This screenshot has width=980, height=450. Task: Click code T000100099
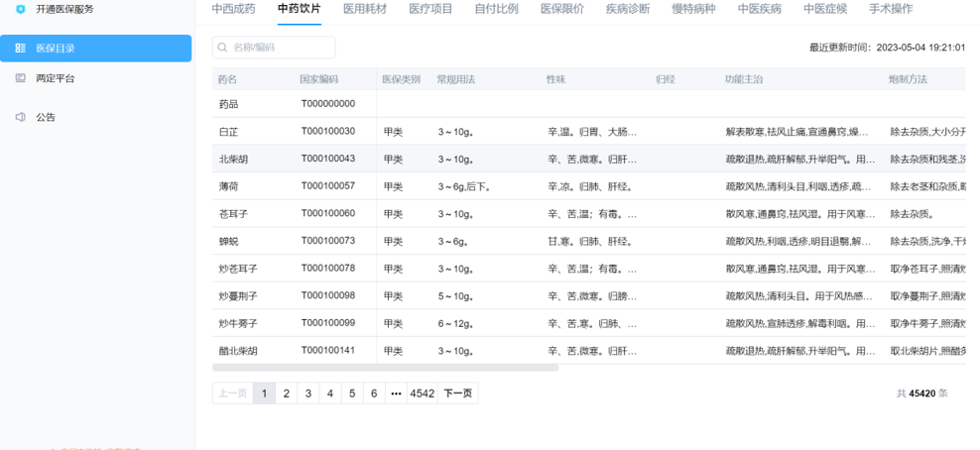pyautogui.click(x=328, y=323)
